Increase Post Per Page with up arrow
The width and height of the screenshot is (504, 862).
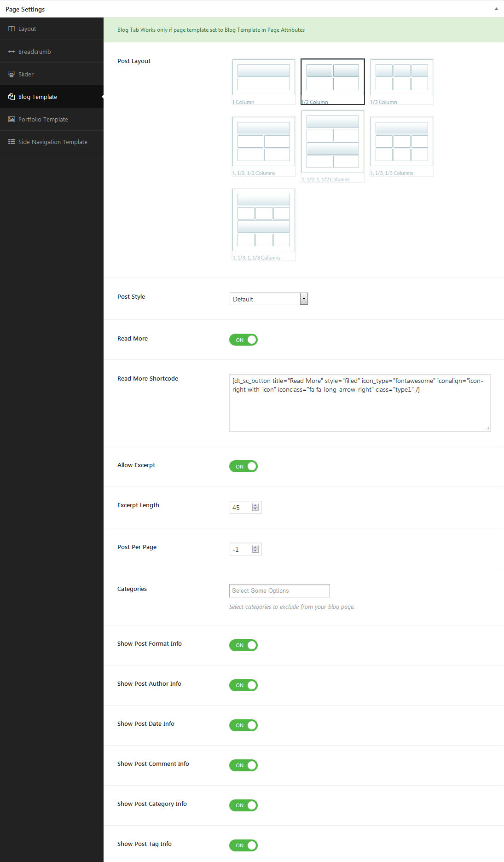tap(255, 547)
